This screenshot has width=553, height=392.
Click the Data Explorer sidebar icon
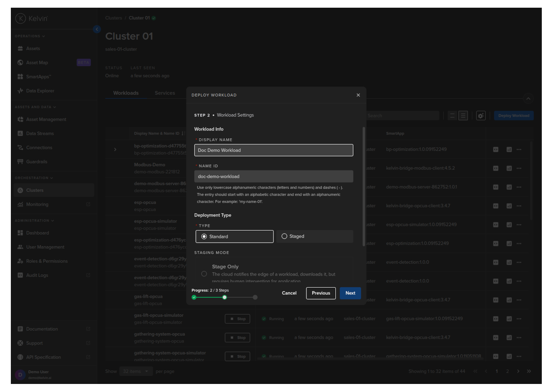tap(20, 91)
